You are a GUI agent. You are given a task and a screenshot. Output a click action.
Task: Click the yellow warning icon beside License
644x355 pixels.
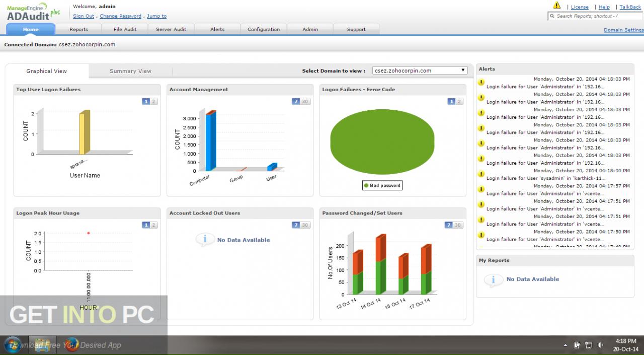click(x=556, y=6)
